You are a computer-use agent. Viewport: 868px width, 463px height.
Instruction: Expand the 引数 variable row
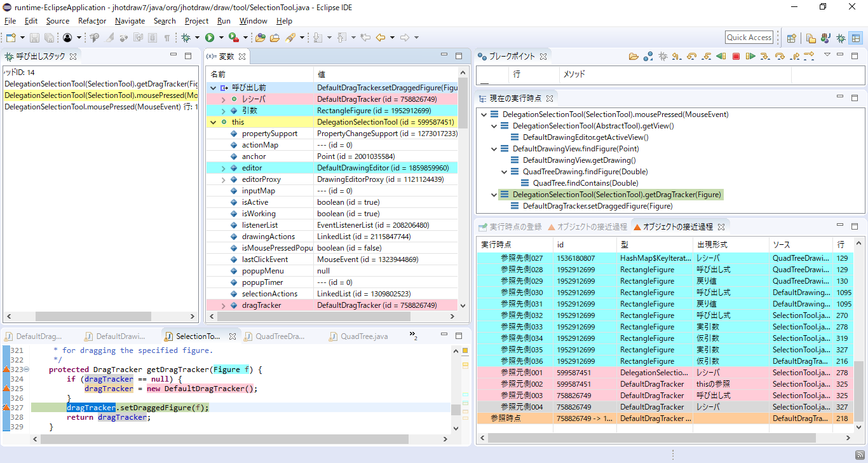(223, 111)
